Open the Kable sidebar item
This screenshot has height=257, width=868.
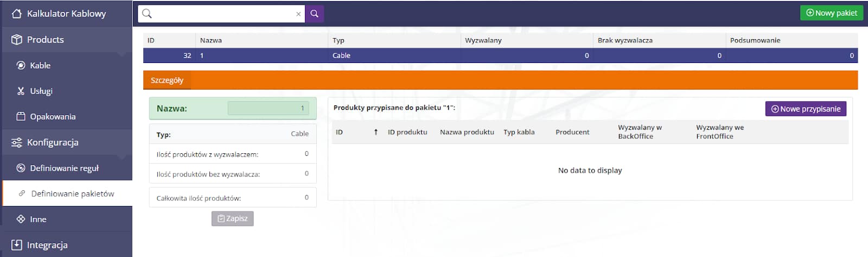point(40,65)
